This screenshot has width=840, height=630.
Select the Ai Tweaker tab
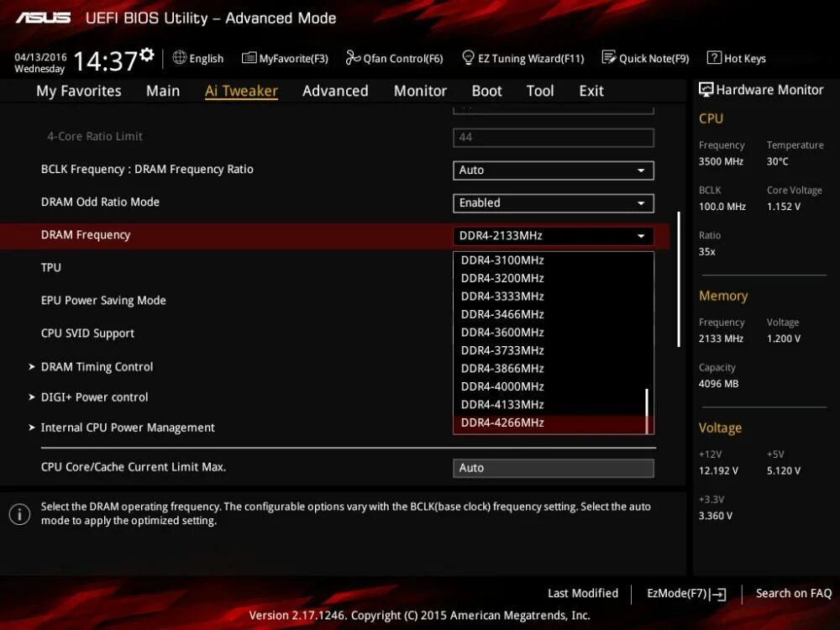coord(241,91)
